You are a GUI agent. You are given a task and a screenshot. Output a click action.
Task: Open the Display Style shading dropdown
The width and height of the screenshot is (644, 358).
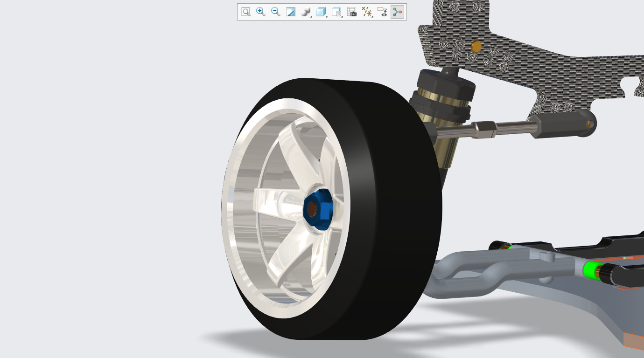[307, 12]
